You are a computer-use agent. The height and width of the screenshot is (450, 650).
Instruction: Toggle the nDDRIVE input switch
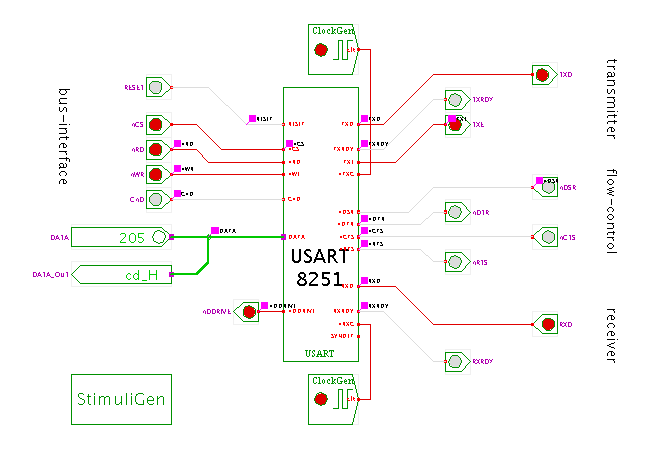(x=246, y=312)
